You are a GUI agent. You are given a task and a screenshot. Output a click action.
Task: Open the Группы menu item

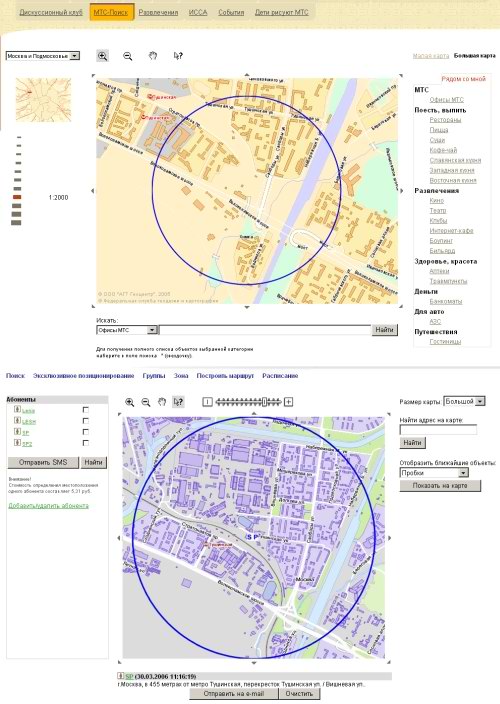[x=154, y=376]
